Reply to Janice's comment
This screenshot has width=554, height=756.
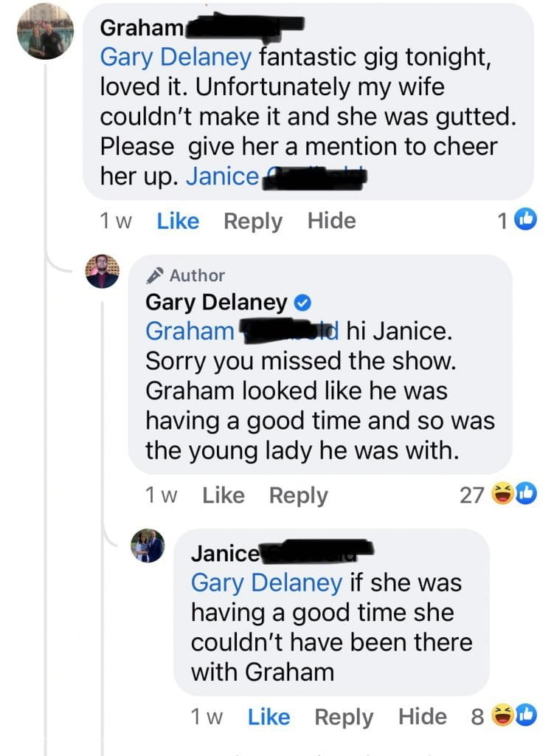[x=344, y=717]
